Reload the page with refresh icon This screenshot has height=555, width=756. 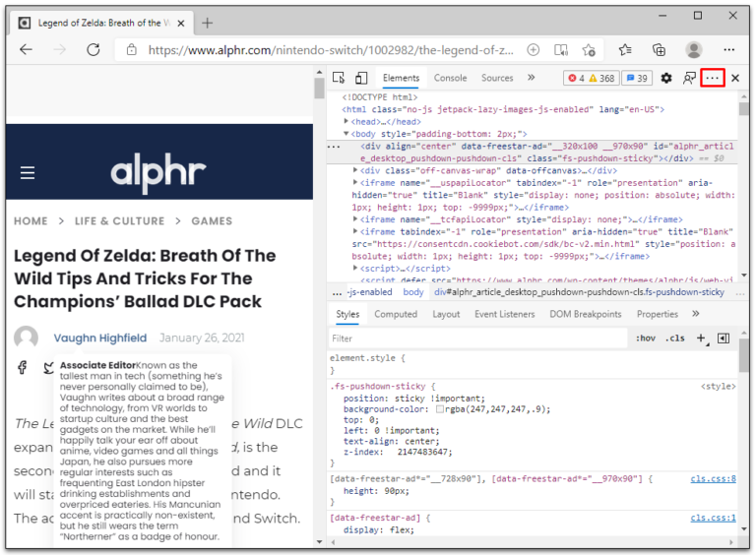tap(94, 49)
